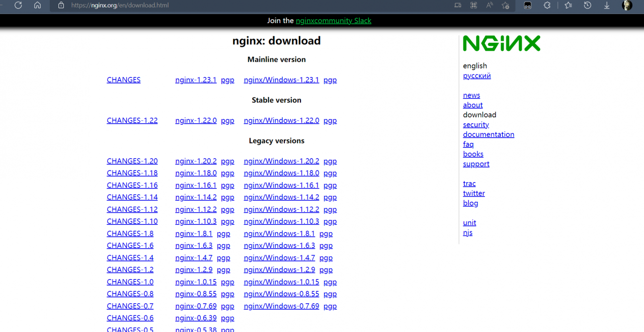Switch language to русский
Viewport: 644px width, 332px height.
point(477,76)
